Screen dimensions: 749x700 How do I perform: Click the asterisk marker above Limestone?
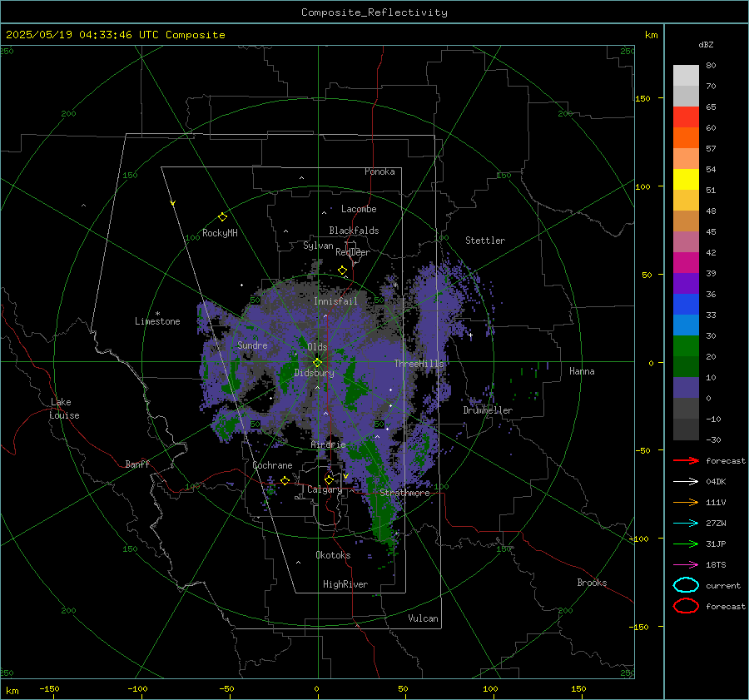click(157, 314)
